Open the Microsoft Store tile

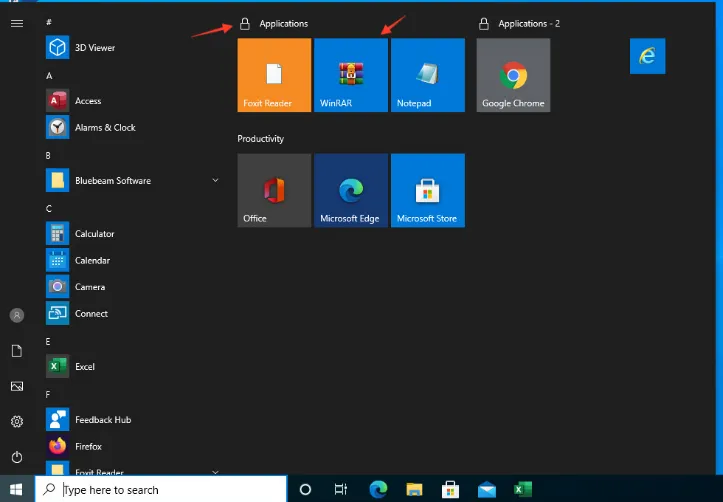428,190
